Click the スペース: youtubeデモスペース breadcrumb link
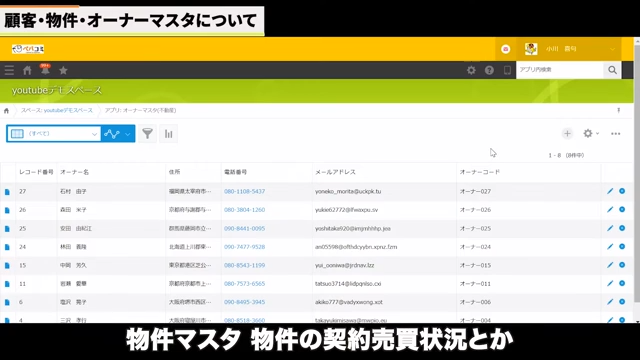 coord(57,110)
